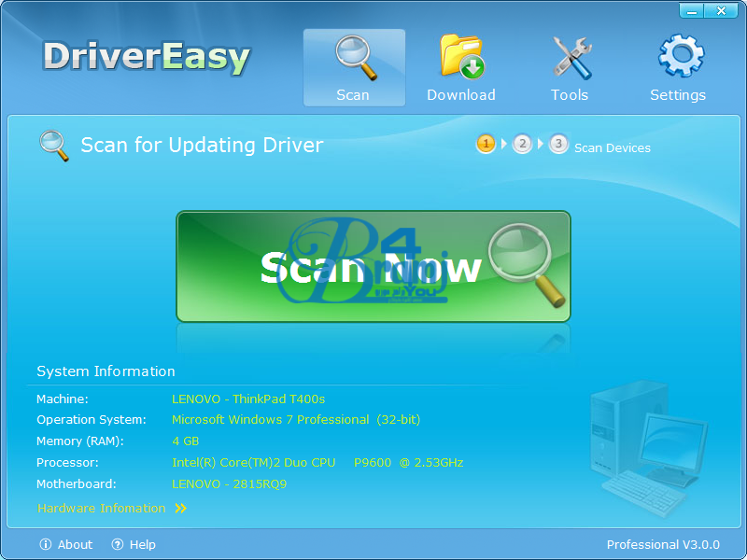Screen dimensions: 747x560
Task: Expand Hardware Information double chevron arrows
Action: [x=180, y=509]
